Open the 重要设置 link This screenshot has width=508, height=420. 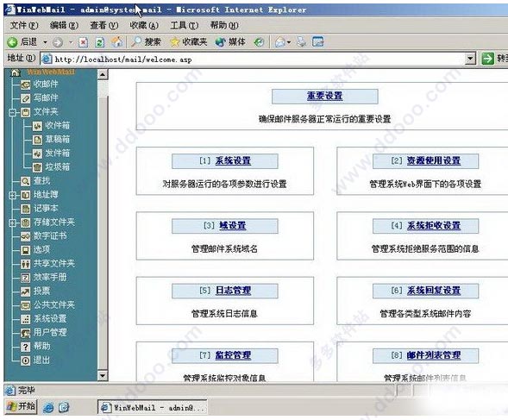(x=324, y=96)
